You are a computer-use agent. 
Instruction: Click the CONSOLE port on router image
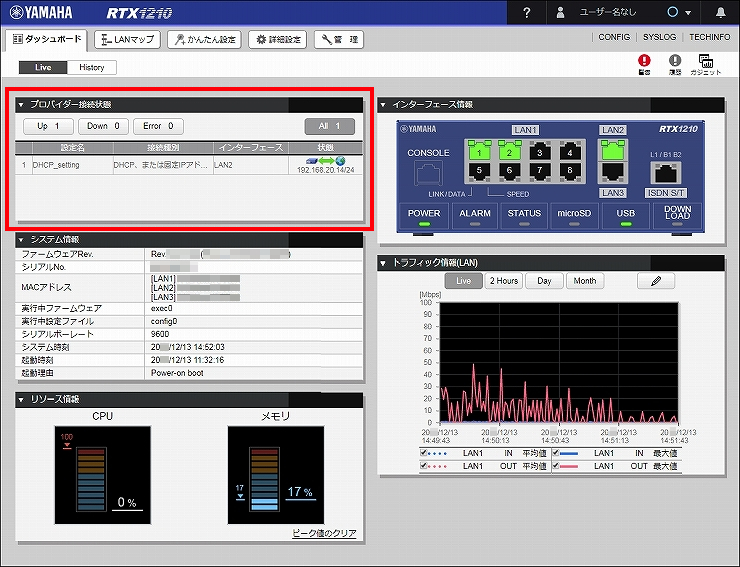tap(428, 173)
